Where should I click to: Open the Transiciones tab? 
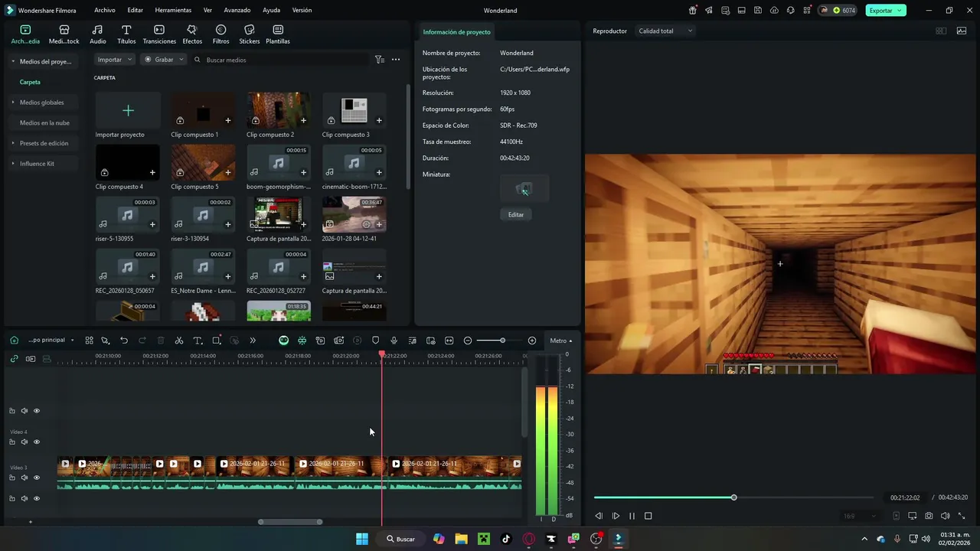[159, 34]
